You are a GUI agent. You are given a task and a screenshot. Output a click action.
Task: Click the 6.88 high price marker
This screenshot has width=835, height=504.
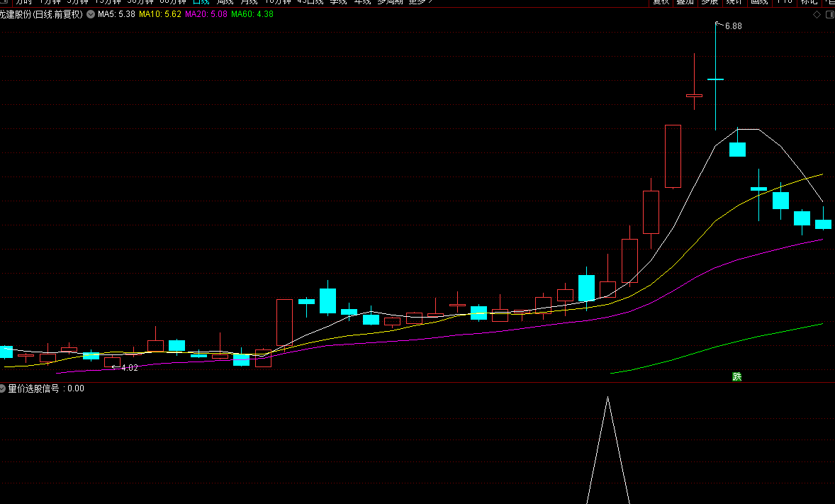click(734, 26)
